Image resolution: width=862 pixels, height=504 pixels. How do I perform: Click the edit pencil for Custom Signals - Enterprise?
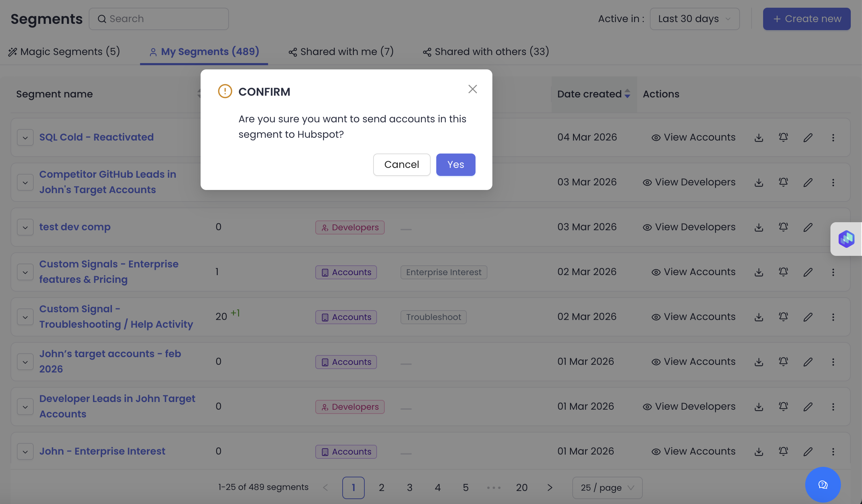(808, 272)
